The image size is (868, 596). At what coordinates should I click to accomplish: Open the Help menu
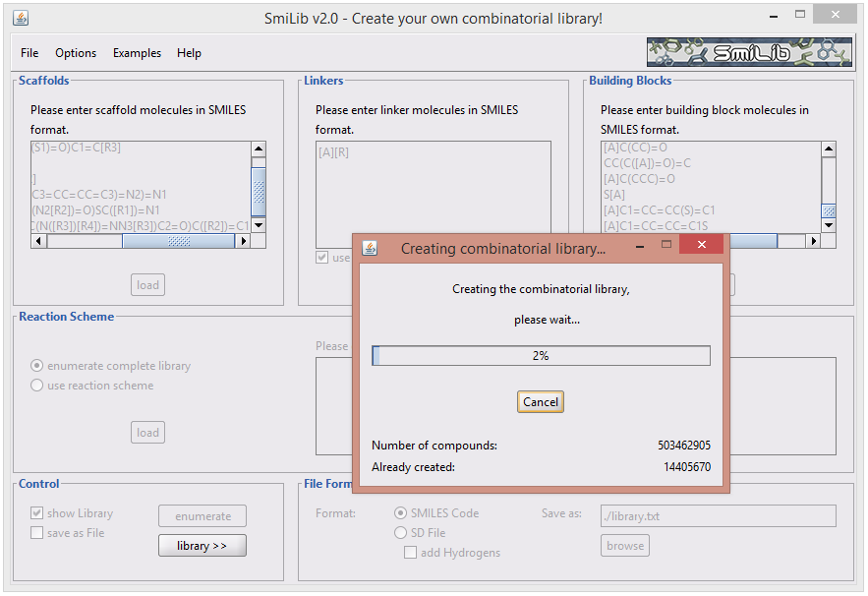(189, 53)
